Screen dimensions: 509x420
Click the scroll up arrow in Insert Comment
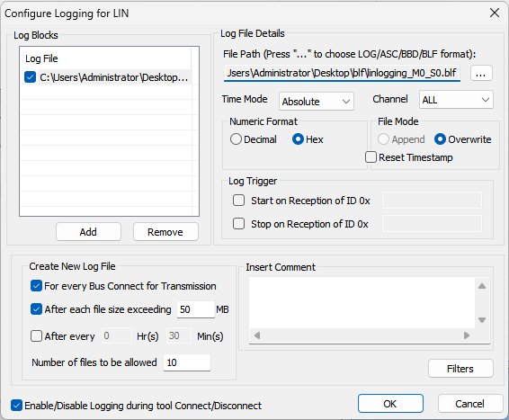point(482,286)
